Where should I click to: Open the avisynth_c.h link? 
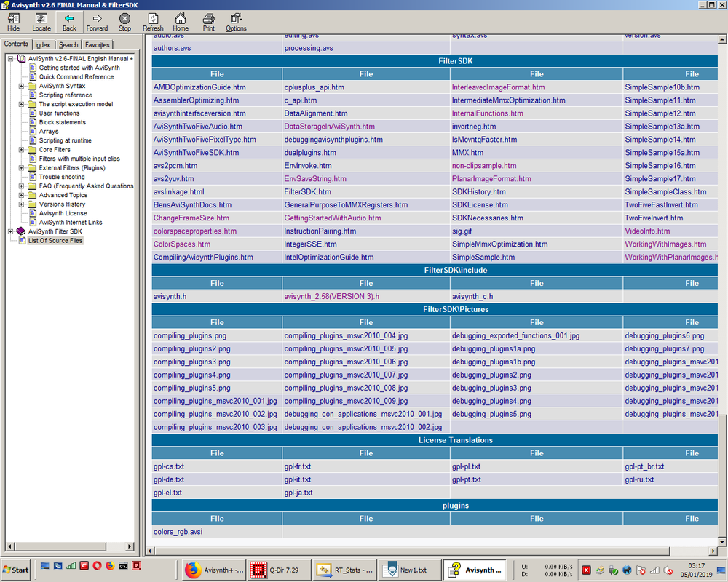472,296
